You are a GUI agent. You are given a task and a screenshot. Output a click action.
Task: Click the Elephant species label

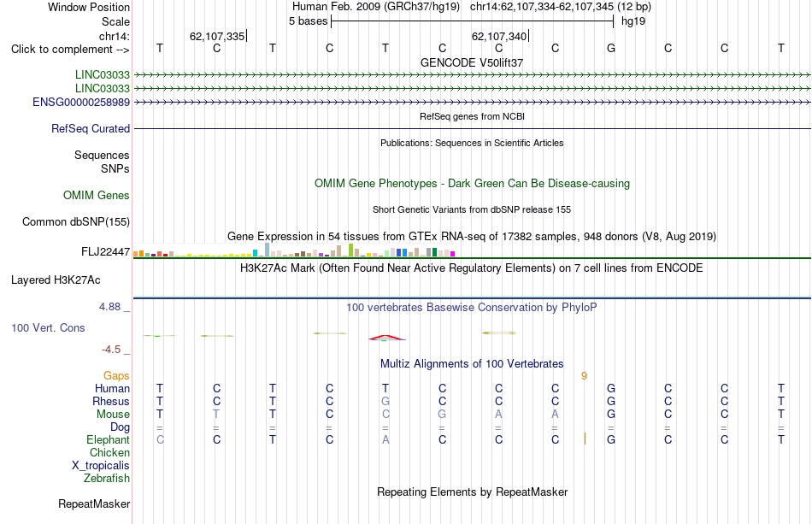coord(108,439)
